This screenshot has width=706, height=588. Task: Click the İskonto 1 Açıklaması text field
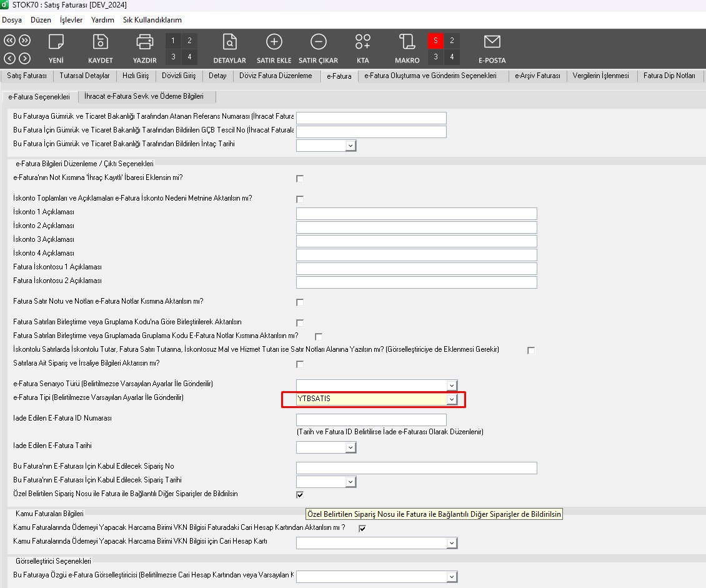click(x=416, y=214)
